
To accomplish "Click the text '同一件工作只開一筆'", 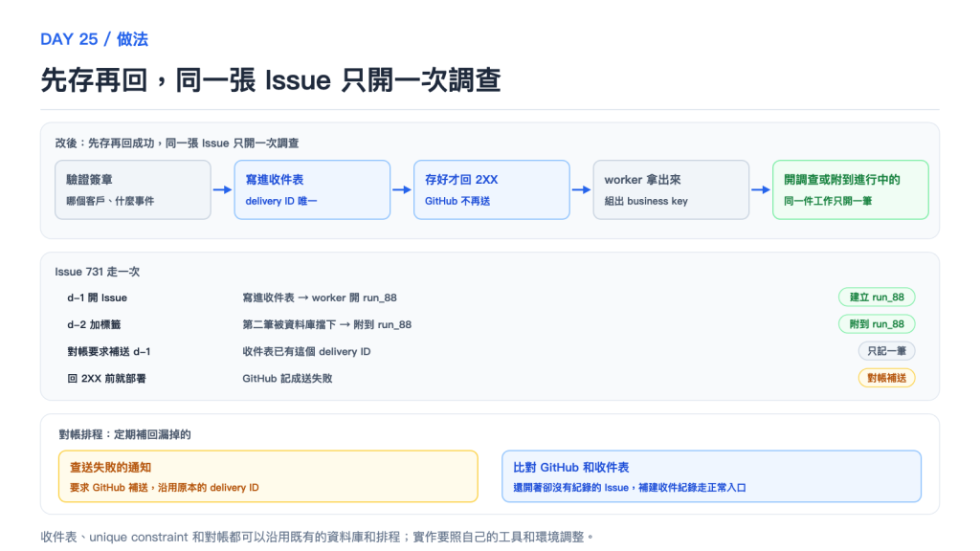I will click(x=828, y=201).
